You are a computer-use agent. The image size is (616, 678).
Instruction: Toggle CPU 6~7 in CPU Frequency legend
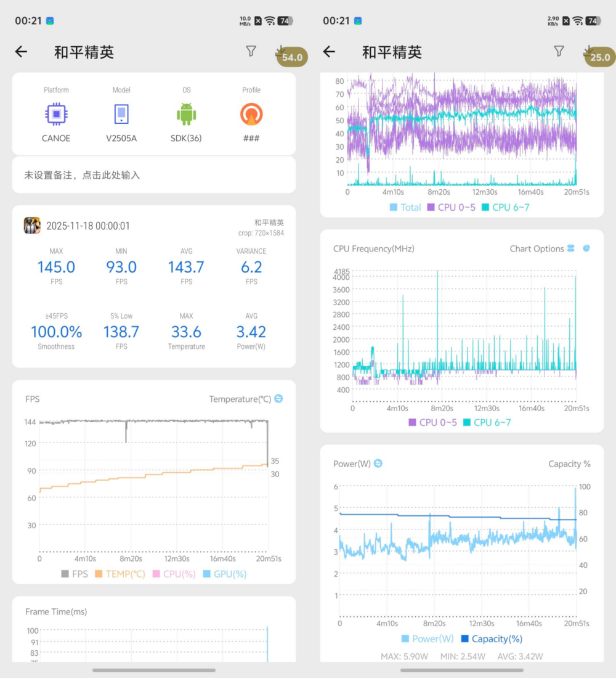[x=487, y=422]
